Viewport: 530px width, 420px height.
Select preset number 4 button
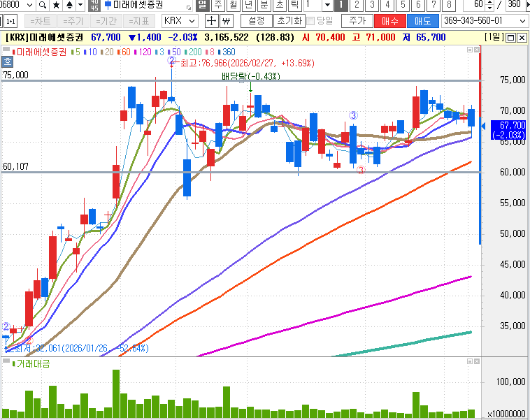(387, 5)
